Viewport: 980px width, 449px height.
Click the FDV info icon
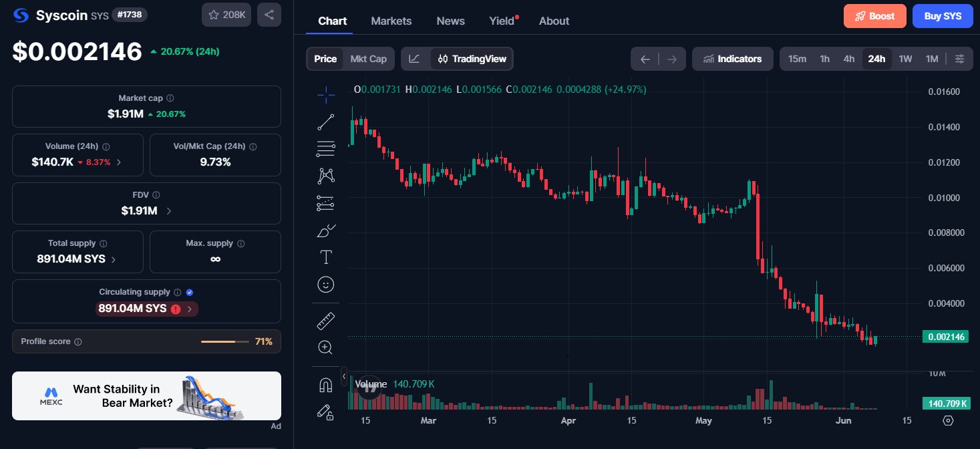coord(156,195)
